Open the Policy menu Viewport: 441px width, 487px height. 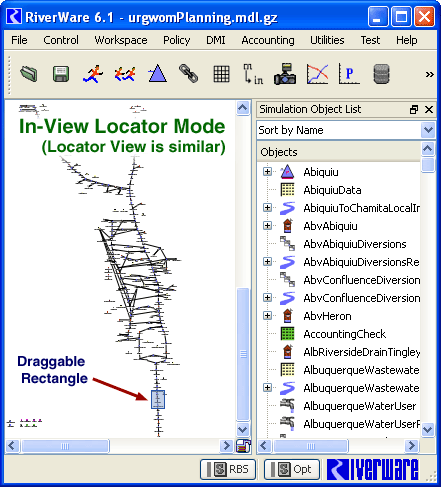177,40
